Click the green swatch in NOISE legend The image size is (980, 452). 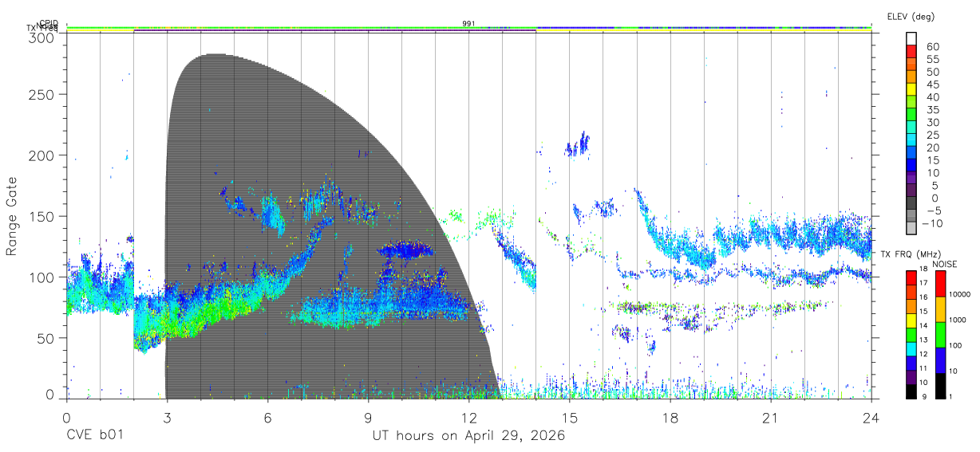[939, 334]
